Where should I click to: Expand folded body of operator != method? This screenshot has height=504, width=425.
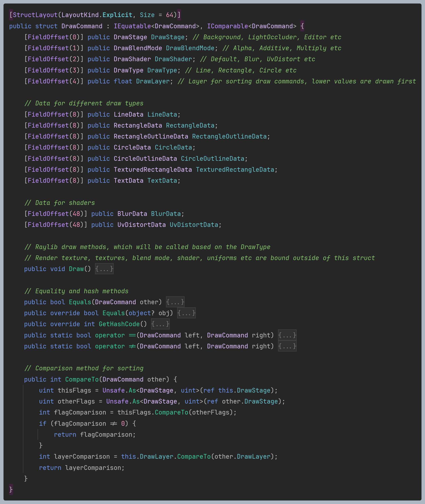(287, 346)
